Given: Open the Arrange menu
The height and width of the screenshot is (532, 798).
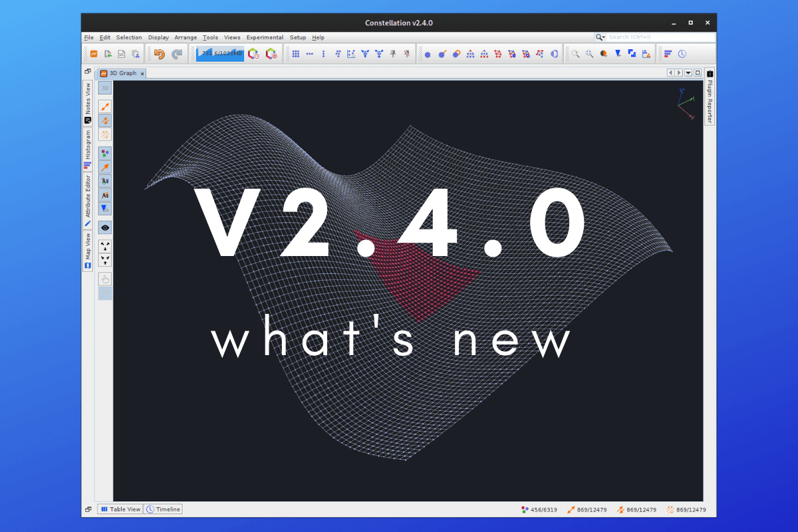Looking at the screenshot, I should tap(186, 37).
